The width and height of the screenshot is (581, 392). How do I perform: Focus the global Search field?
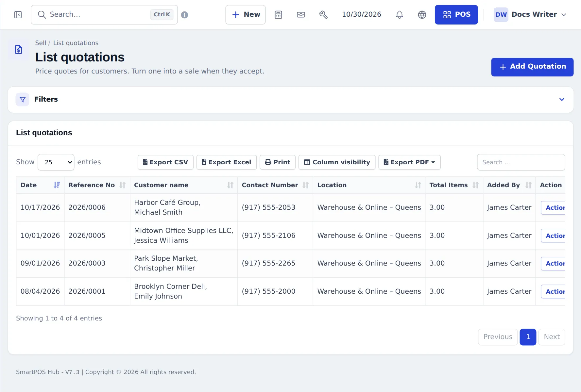point(104,15)
